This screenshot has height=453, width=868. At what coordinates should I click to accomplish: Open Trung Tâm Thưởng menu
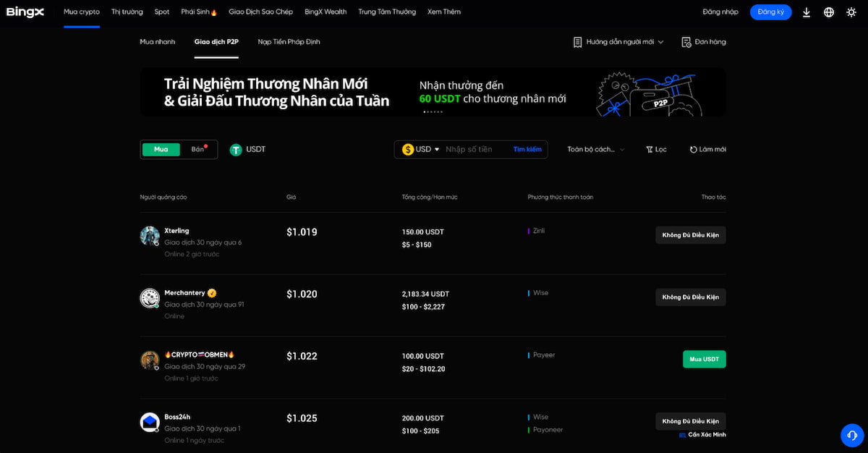pyautogui.click(x=387, y=12)
